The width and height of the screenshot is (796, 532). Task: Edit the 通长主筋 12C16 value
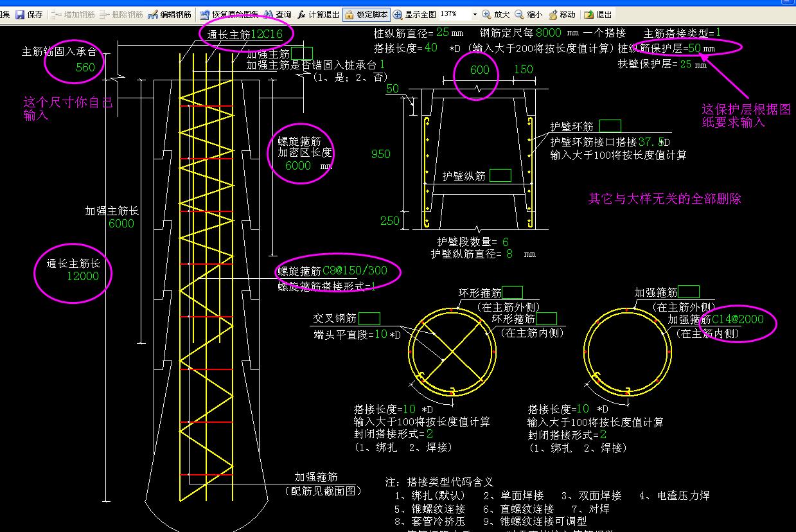(267, 35)
